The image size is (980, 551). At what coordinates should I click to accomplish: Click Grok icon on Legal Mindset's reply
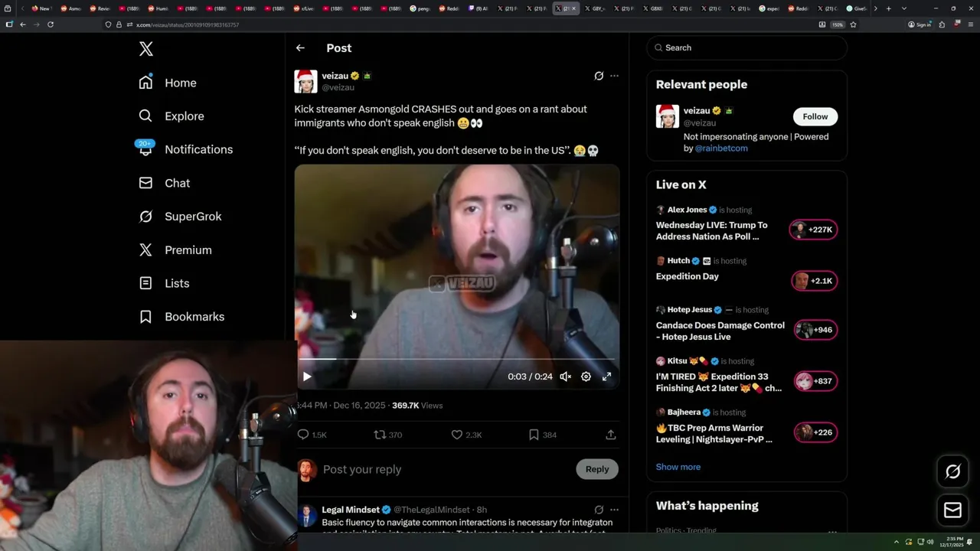[599, 510]
